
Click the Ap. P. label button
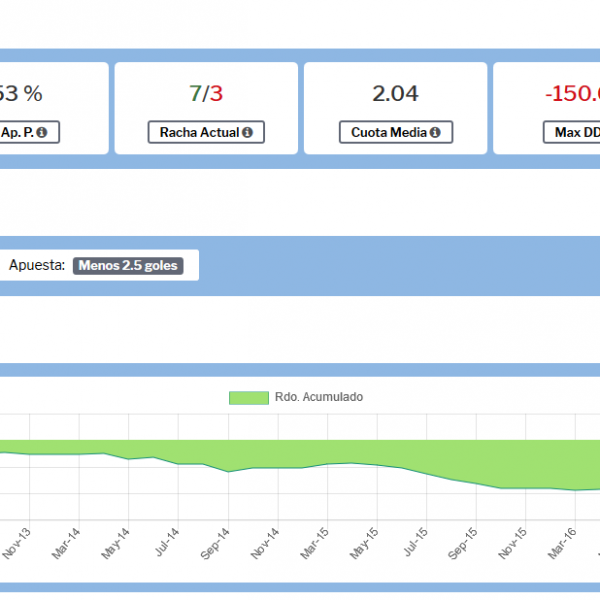29,132
